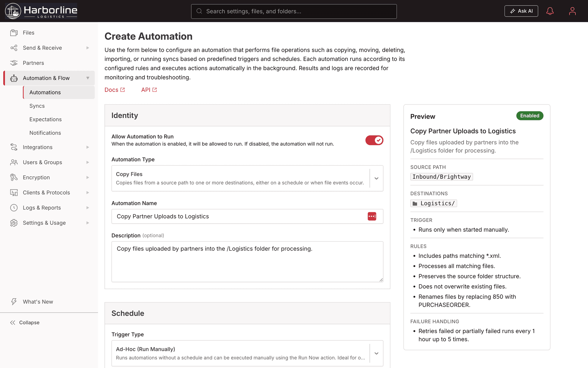Click the Encryption key icon
Screen dimensions: 588x368
tap(14, 177)
